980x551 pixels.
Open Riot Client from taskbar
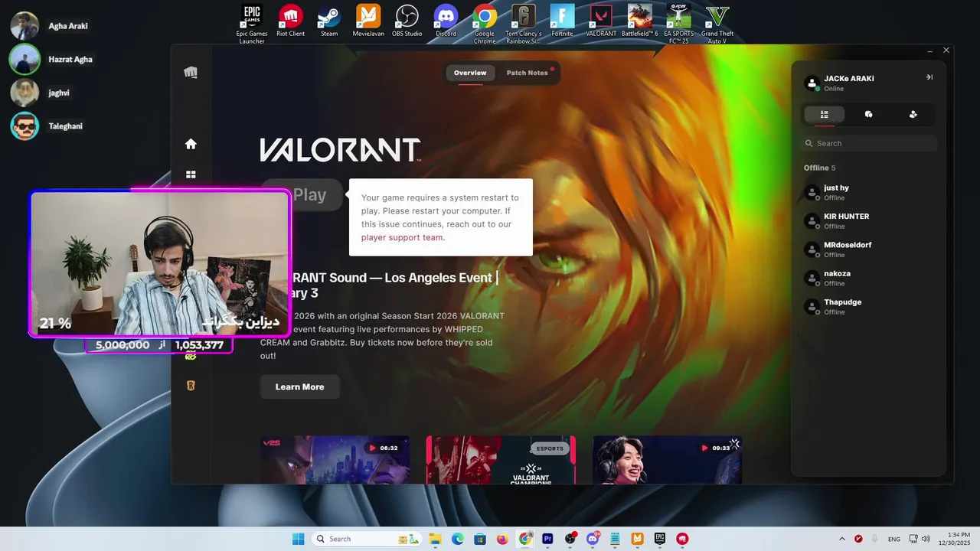(682, 539)
